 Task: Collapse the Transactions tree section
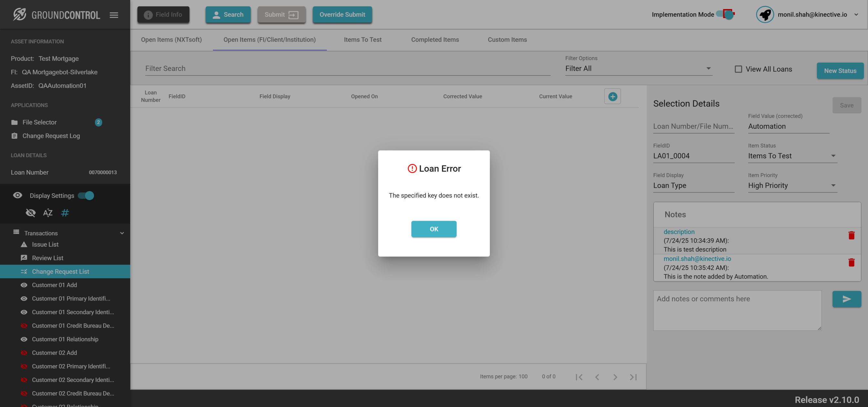pyautogui.click(x=122, y=233)
